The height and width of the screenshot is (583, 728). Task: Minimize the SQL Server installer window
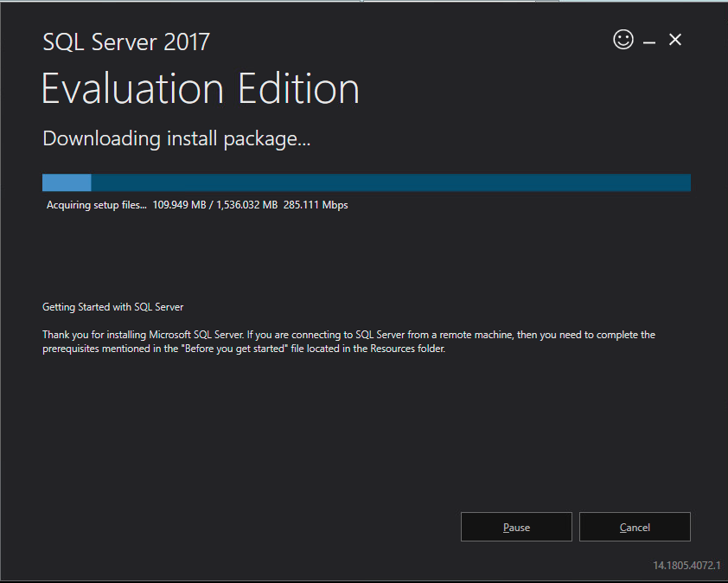[x=649, y=42]
